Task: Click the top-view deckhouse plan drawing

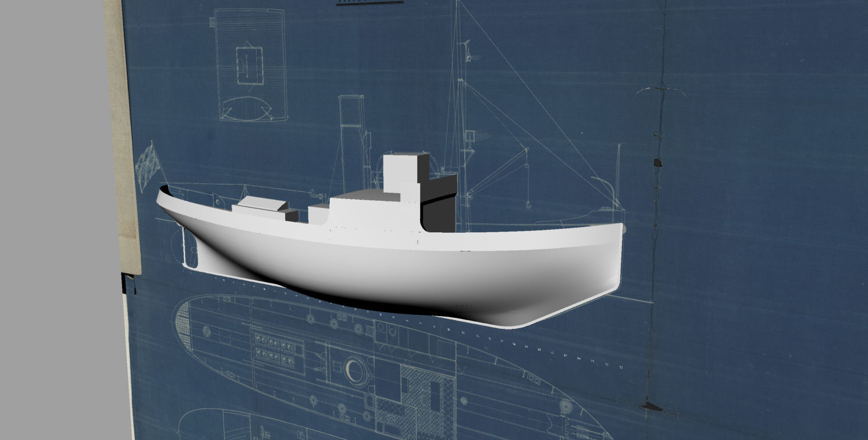Action: click(251, 63)
